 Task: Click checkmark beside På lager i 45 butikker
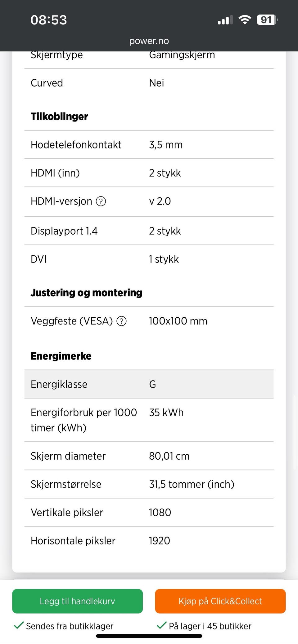coord(162,625)
